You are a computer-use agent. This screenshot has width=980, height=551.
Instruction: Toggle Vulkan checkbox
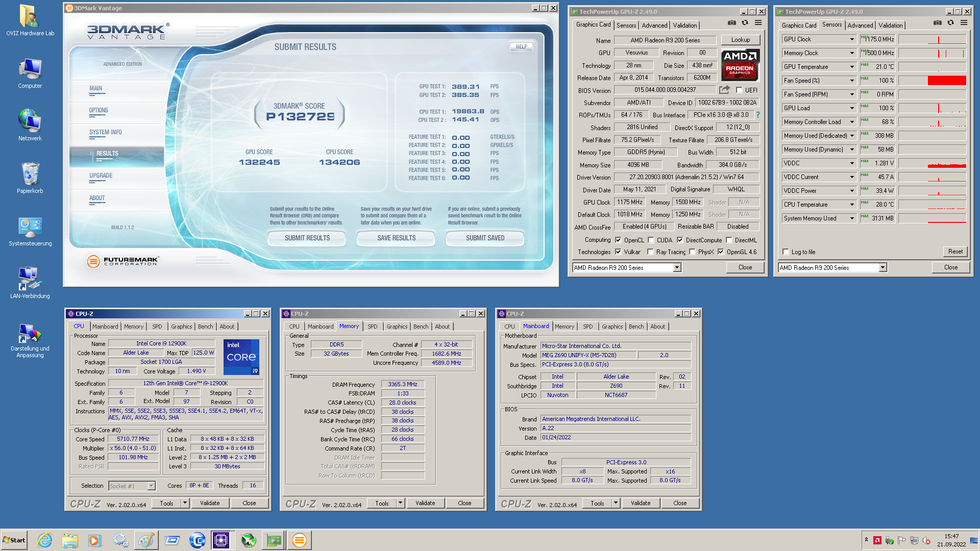click(x=618, y=252)
